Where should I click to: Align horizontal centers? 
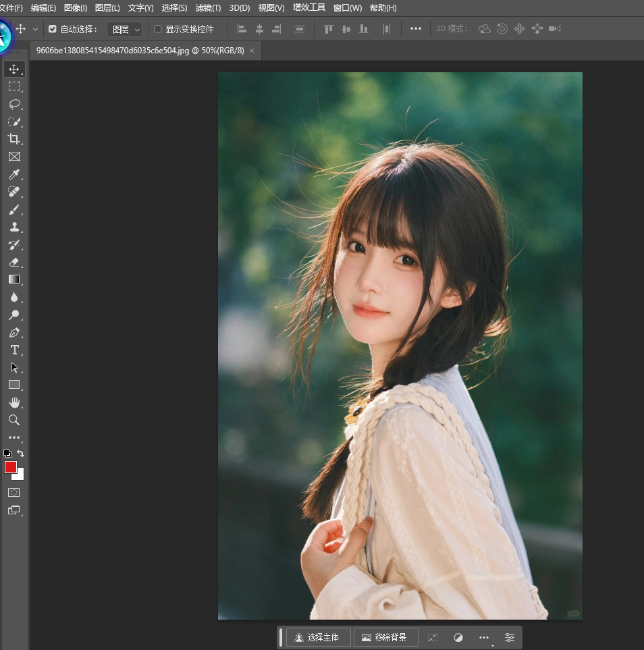(259, 29)
